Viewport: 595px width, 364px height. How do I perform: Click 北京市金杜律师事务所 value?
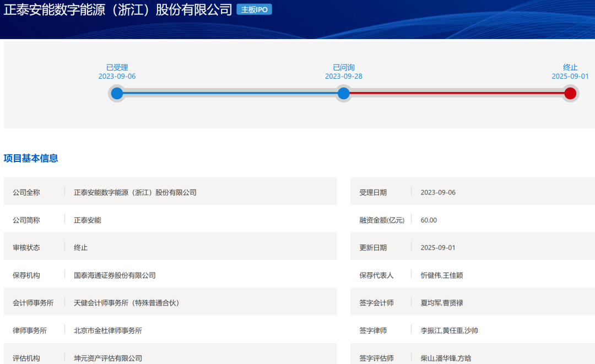[108, 330]
